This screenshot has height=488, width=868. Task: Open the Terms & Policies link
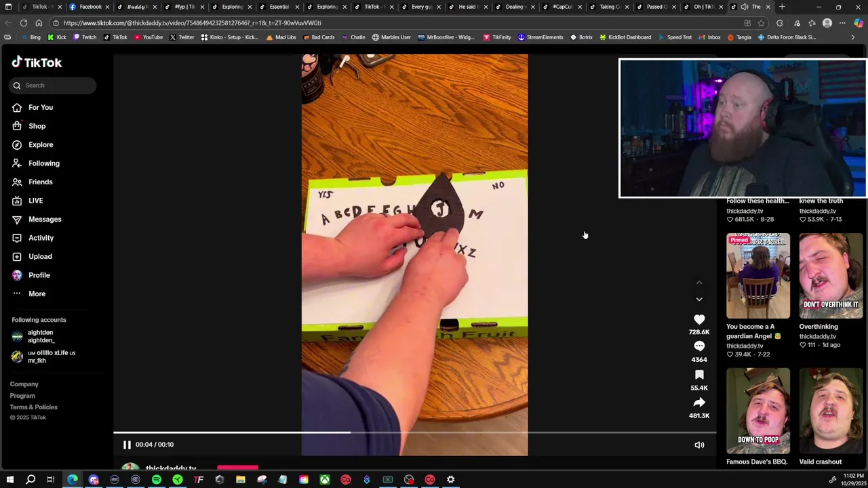click(33, 407)
